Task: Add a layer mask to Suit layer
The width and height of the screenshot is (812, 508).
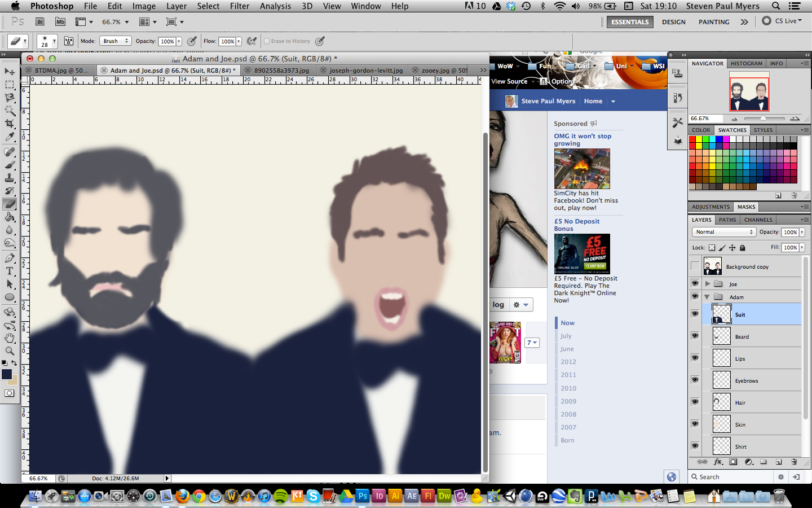Action: click(733, 462)
